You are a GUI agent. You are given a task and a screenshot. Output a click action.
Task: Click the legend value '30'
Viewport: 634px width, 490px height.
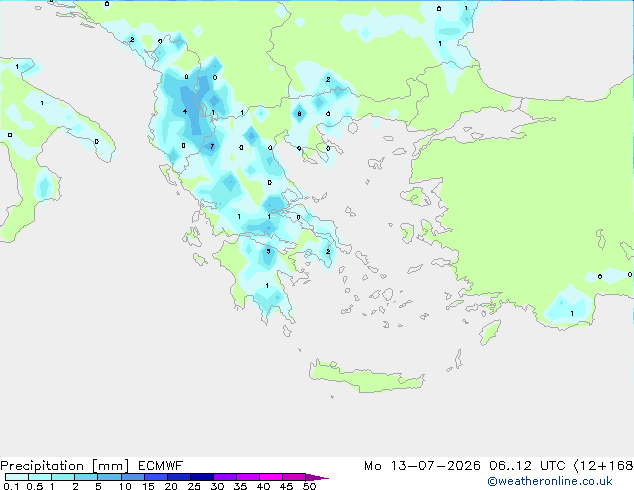(x=217, y=486)
